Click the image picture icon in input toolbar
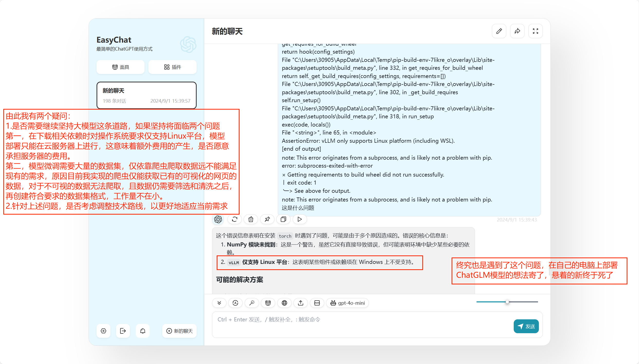 click(317, 303)
